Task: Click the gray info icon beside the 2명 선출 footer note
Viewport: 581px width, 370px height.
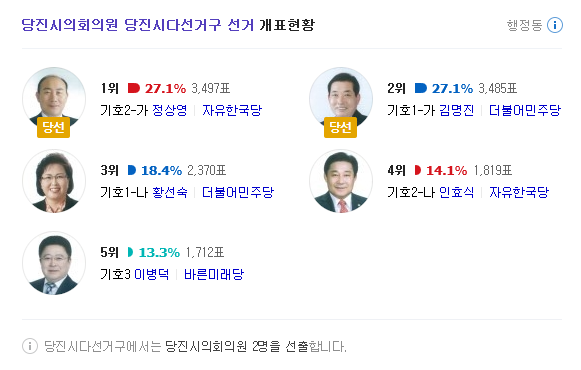Action: coord(30,346)
